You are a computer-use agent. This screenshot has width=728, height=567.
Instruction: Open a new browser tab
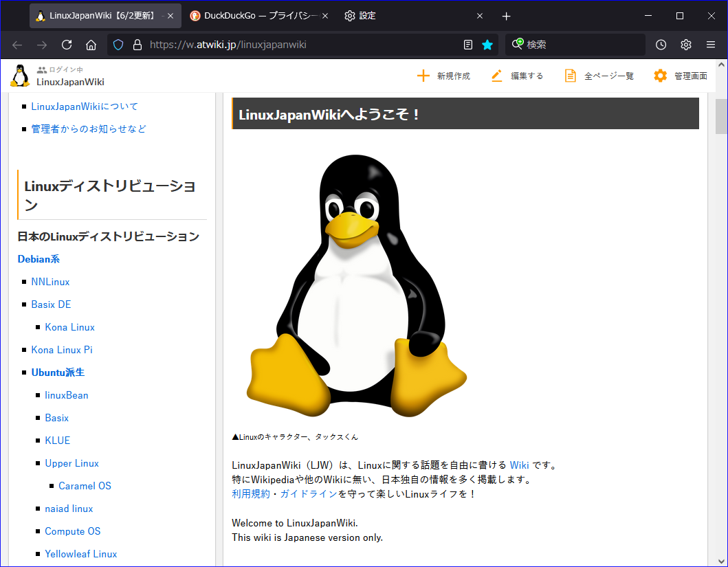pyautogui.click(x=506, y=16)
